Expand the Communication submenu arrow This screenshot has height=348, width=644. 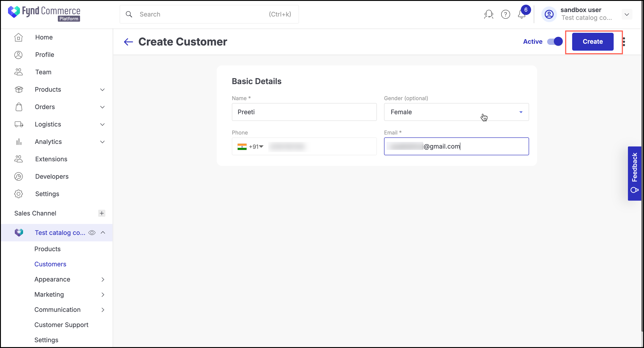103,310
